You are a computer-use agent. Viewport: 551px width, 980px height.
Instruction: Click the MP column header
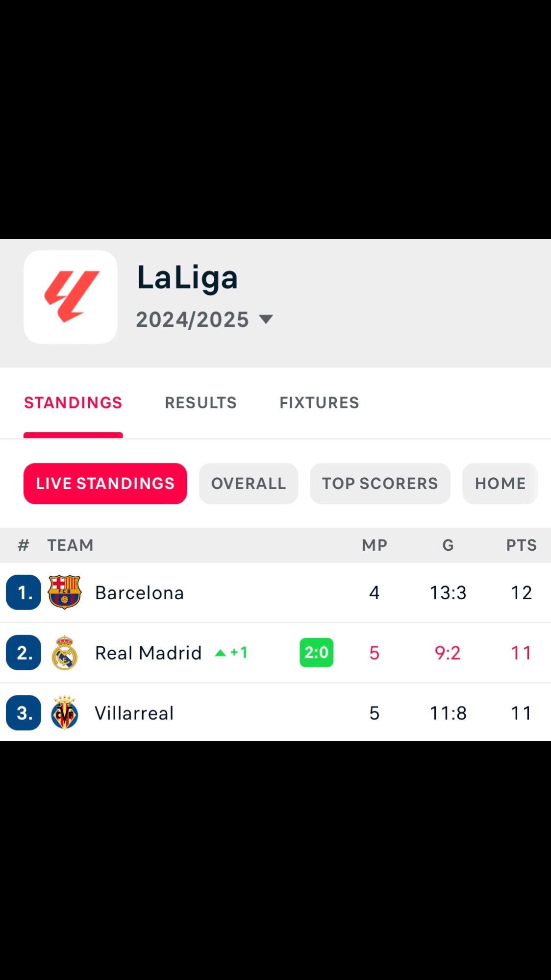[375, 545]
